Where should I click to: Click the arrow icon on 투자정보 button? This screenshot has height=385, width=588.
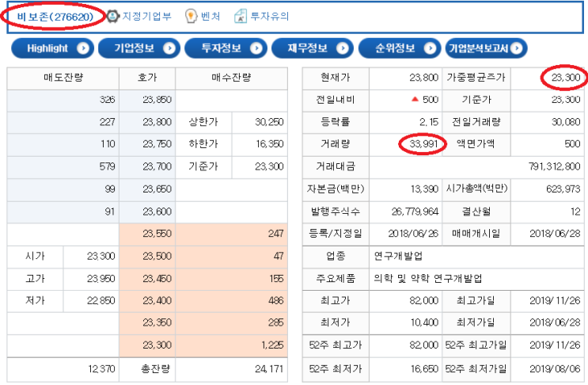(x=256, y=48)
